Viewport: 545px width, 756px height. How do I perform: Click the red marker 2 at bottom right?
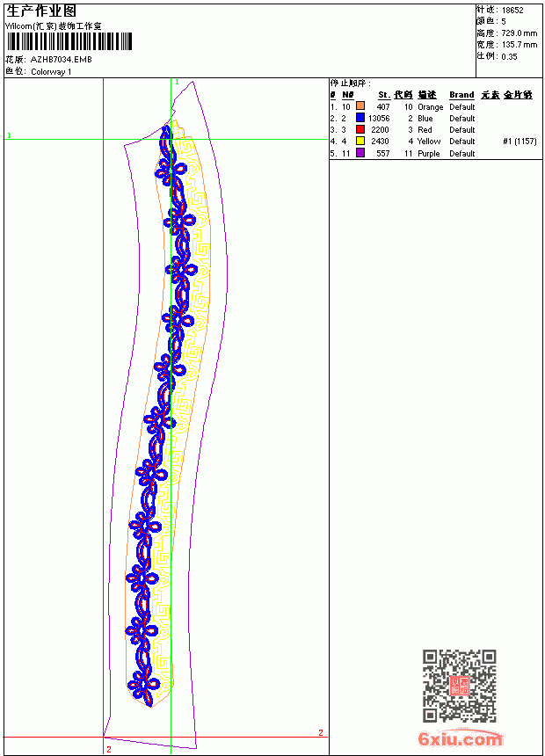[x=321, y=733]
